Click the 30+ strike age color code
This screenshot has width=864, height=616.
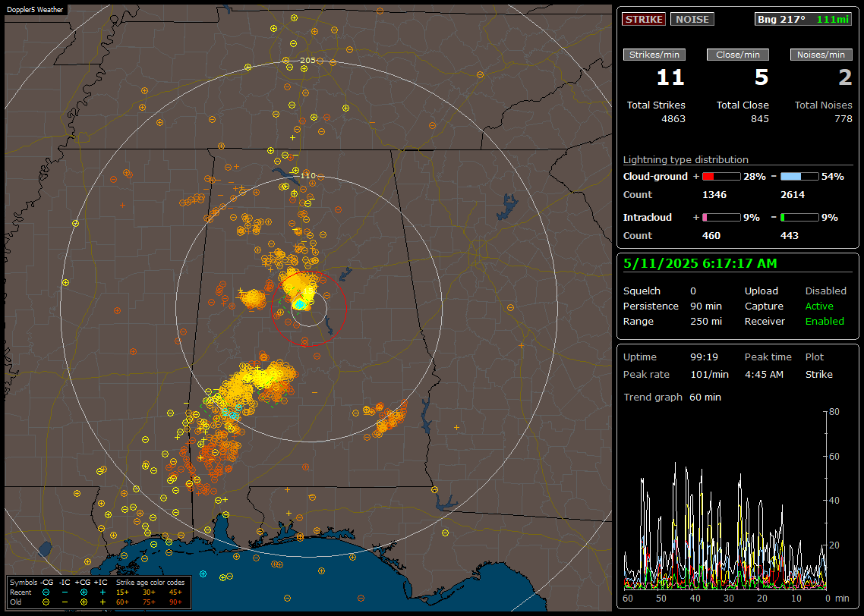point(149,592)
